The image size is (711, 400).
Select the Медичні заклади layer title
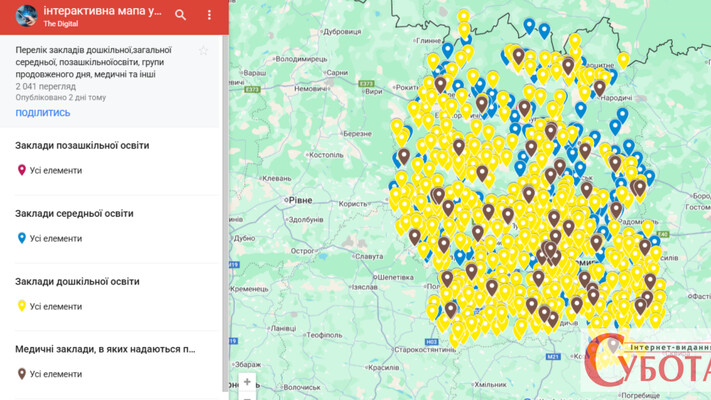(105, 349)
